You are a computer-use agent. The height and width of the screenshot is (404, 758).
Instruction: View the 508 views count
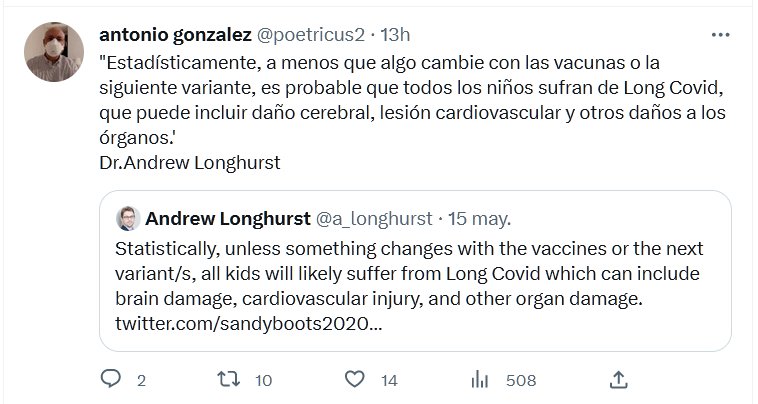tap(521, 380)
